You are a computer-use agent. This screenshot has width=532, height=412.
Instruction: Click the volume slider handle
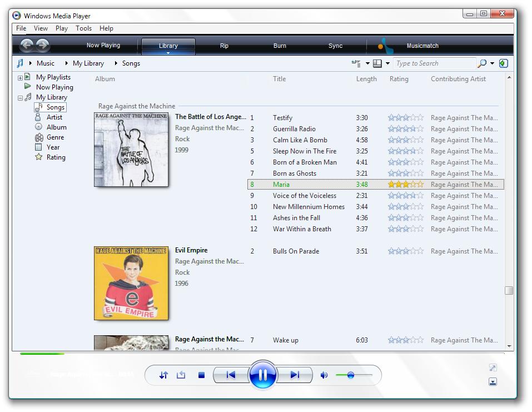coord(351,375)
